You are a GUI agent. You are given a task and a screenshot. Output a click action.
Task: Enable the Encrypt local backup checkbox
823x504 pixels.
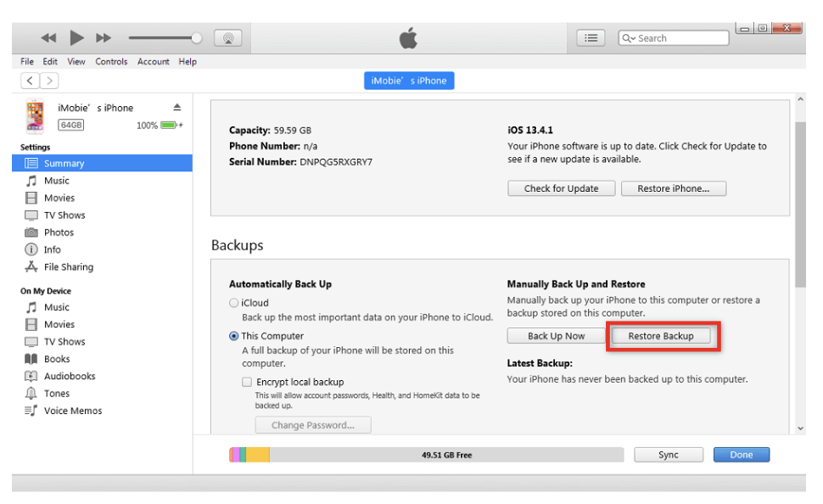247,382
